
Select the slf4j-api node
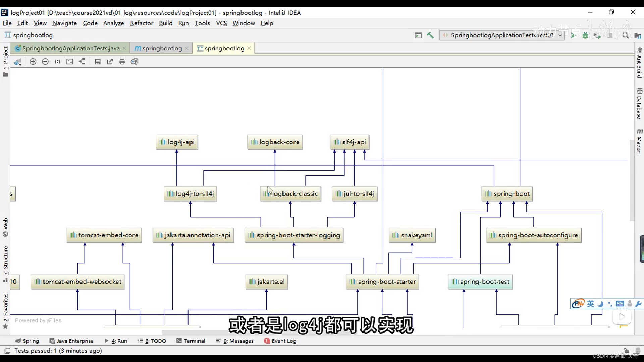pyautogui.click(x=350, y=142)
